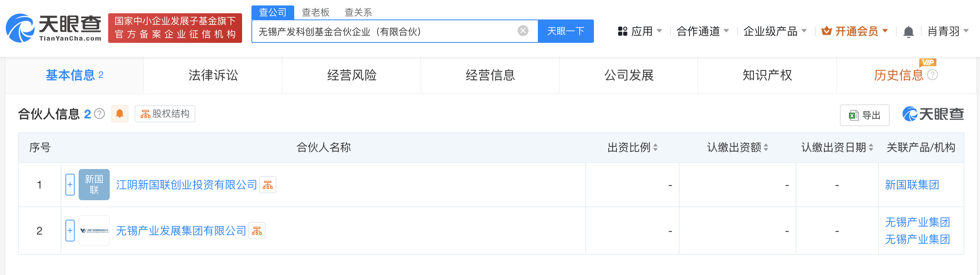Select the 查老板 search tab
This screenshot has height=275, width=980.
click(x=316, y=12)
